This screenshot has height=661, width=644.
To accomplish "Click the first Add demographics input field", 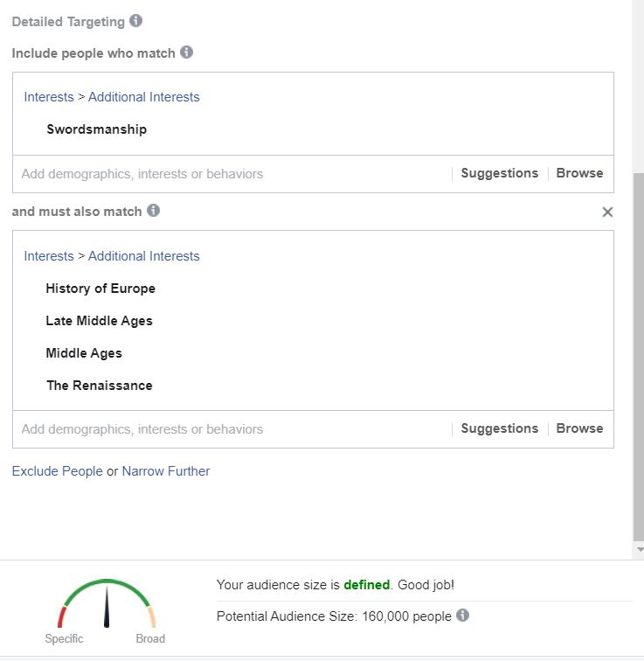I will point(232,174).
